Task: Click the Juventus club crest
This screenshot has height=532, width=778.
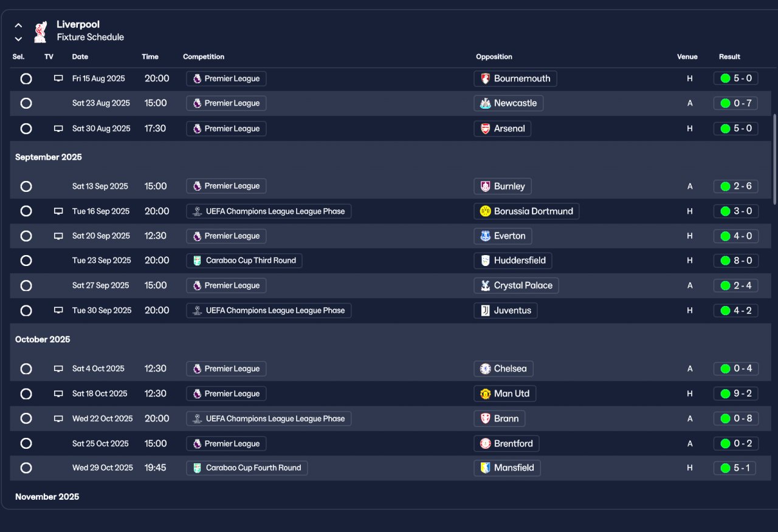Action: click(485, 310)
